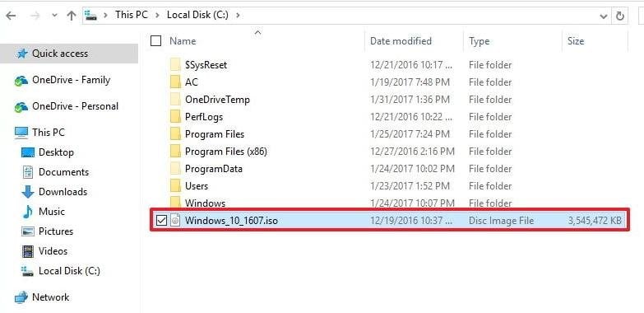Navigate up one folder level
Image resolution: width=644 pixels, height=313 pixels.
[x=72, y=16]
